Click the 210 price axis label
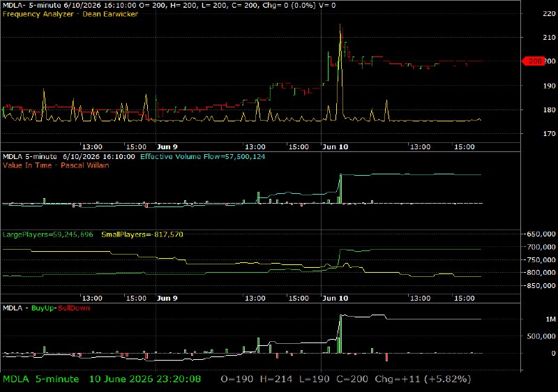The image size is (558, 392). click(x=549, y=38)
